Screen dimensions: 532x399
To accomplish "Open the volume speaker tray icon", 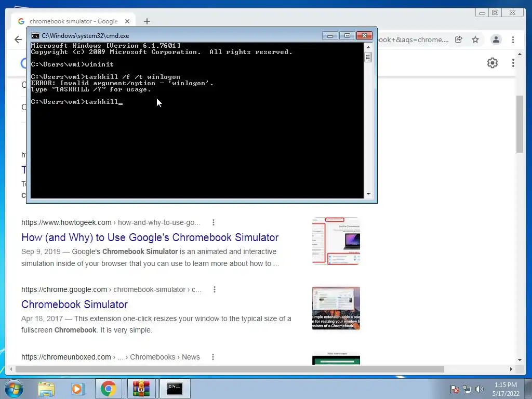I will 479,389.
